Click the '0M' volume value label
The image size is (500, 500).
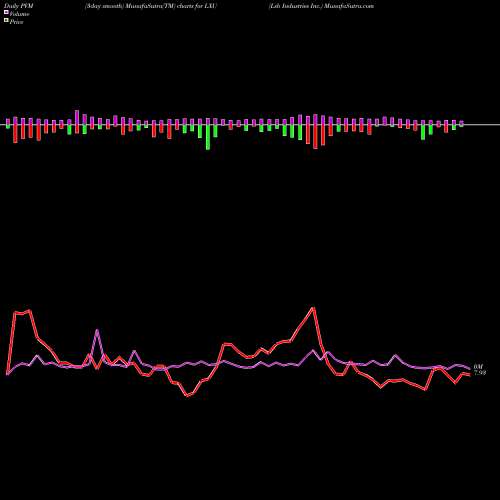pyautogui.click(x=478, y=367)
